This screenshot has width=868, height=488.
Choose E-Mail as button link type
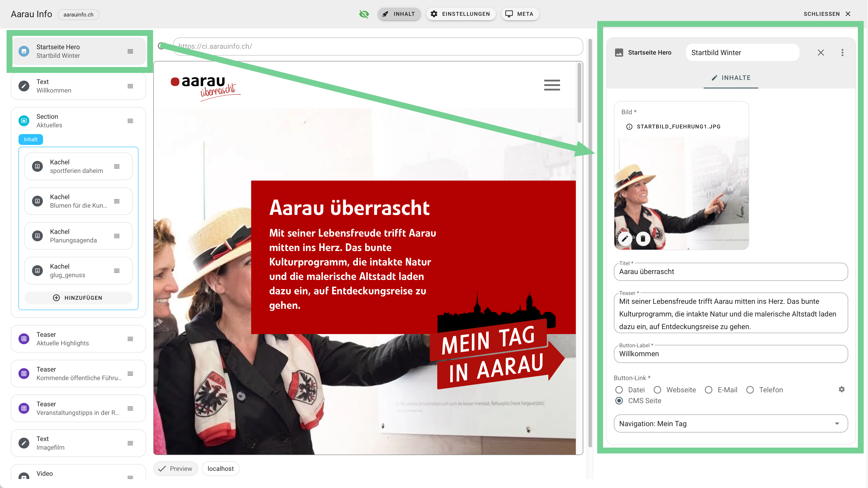tap(708, 390)
